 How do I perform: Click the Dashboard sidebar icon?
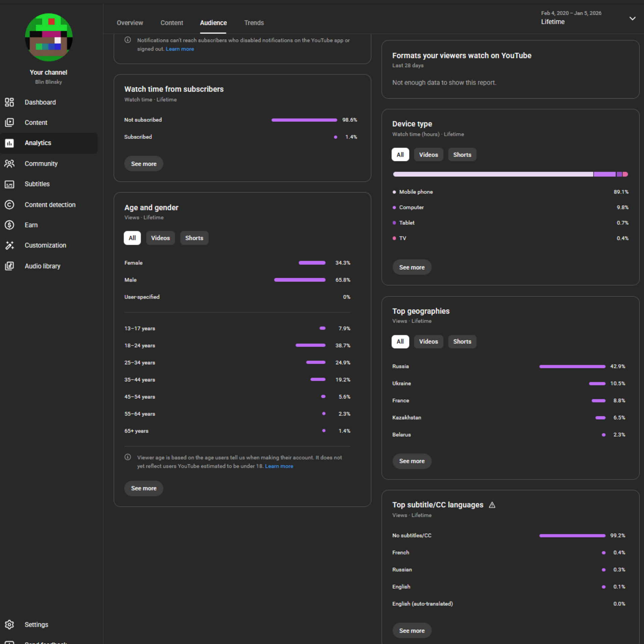9,102
